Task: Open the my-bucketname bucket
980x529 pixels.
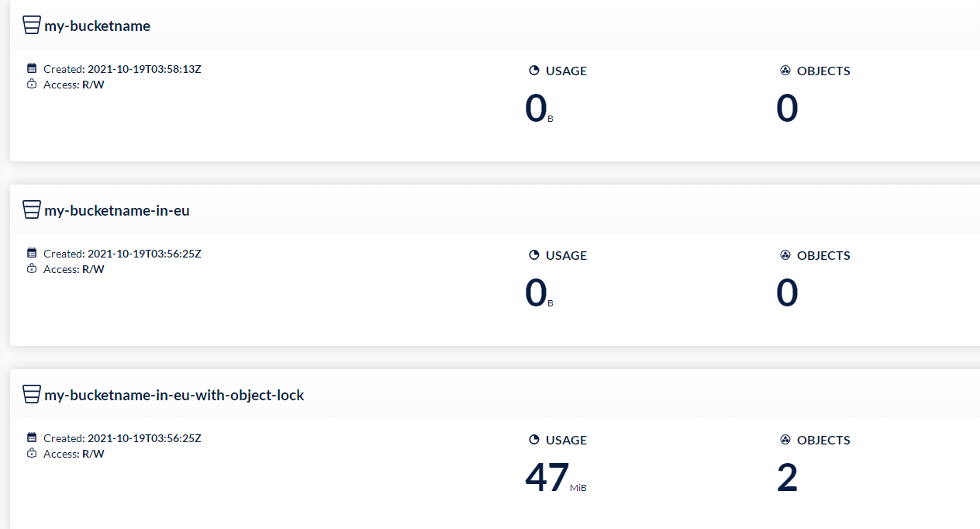Action: [x=97, y=26]
